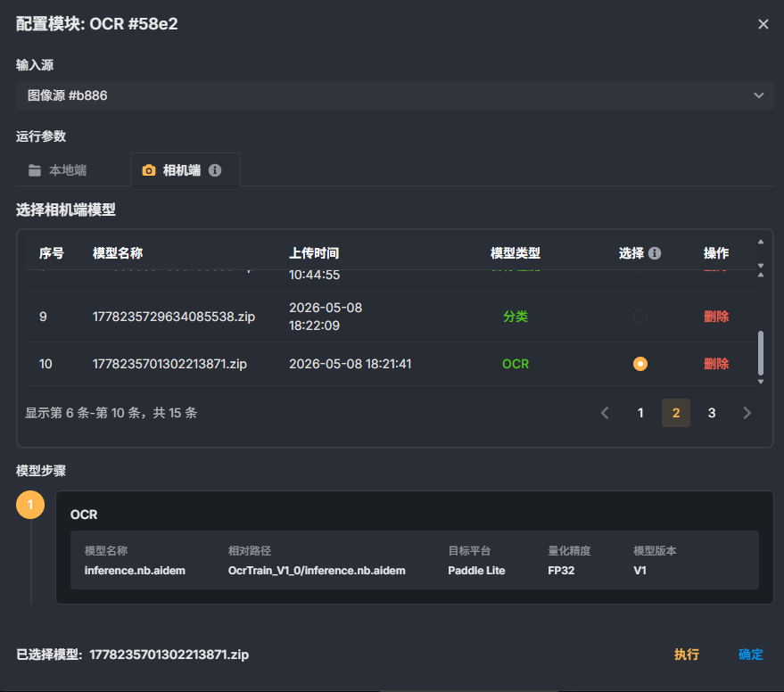784x692 pixels.
Task: Click the 模型类型 column header
Action: (516, 253)
